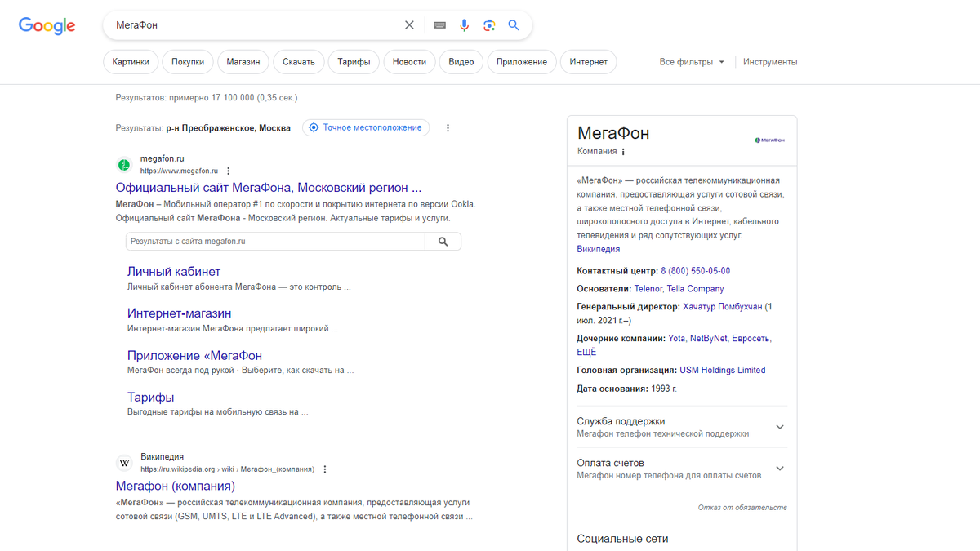Click megafon.ru site favicon
Viewport: 980px width, 551px height.
(124, 164)
